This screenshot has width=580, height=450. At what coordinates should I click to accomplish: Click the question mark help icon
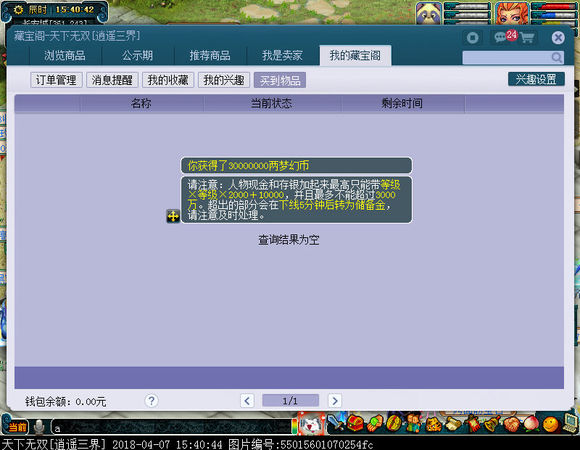(x=151, y=400)
